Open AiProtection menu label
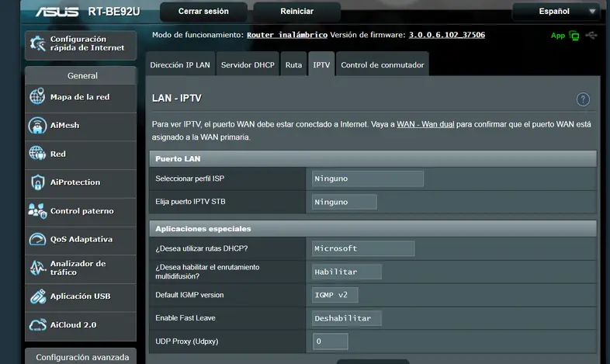 pyautogui.click(x=75, y=182)
